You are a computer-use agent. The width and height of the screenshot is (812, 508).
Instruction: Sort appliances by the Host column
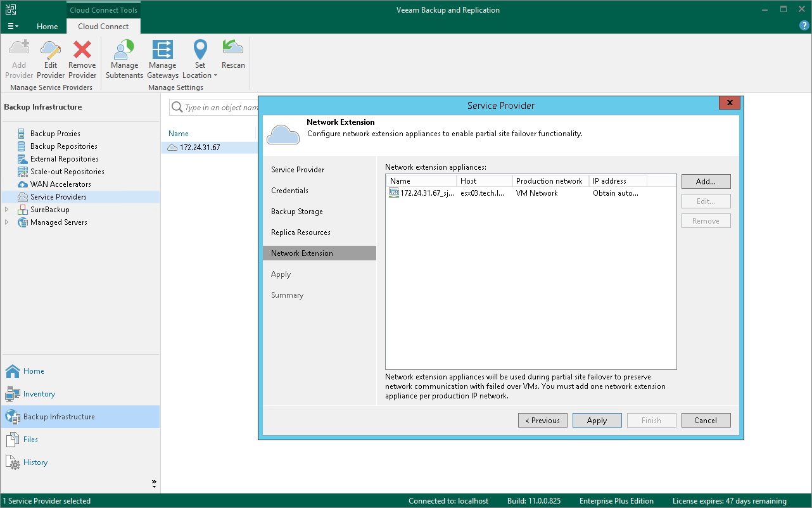point(485,181)
